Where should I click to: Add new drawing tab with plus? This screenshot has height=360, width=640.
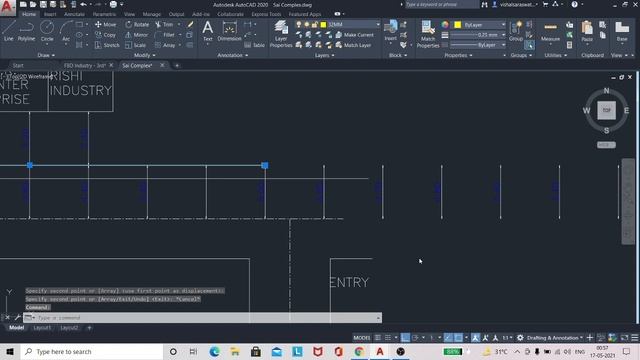coord(177,65)
